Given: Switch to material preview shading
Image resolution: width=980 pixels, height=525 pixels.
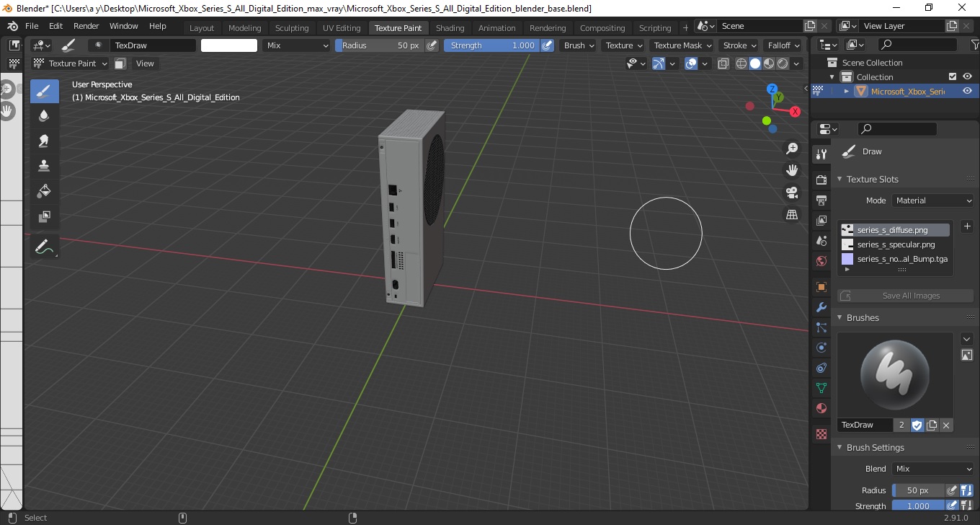Looking at the screenshot, I should 769,63.
